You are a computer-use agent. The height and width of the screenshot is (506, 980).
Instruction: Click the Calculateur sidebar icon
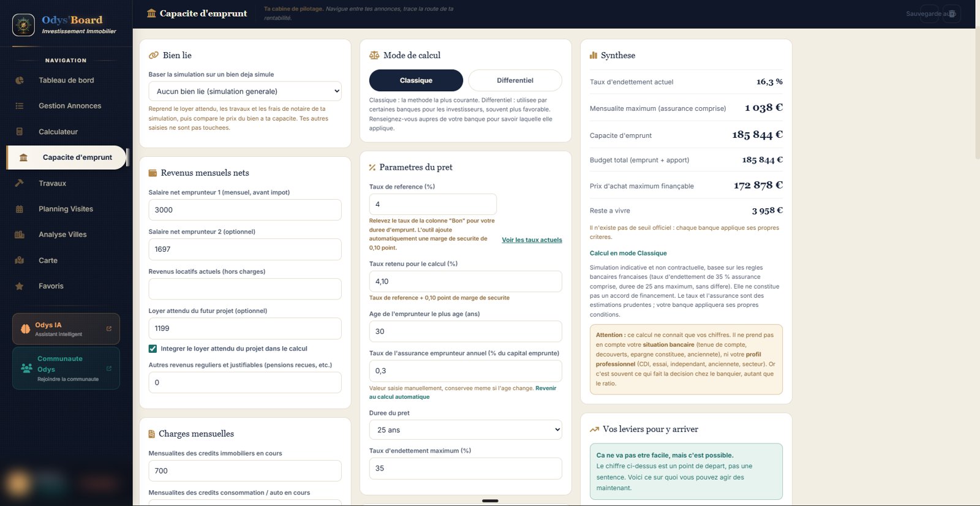[x=20, y=132]
